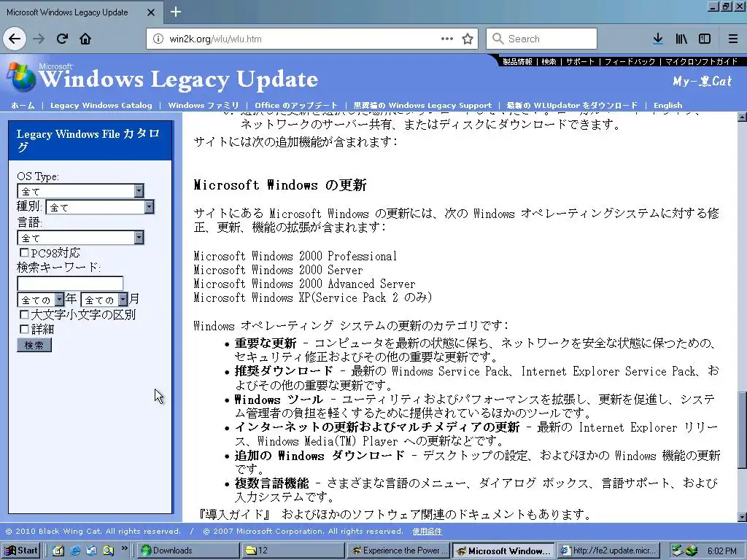Open the Windows Start menu
747x560 pixels.
[x=20, y=551]
